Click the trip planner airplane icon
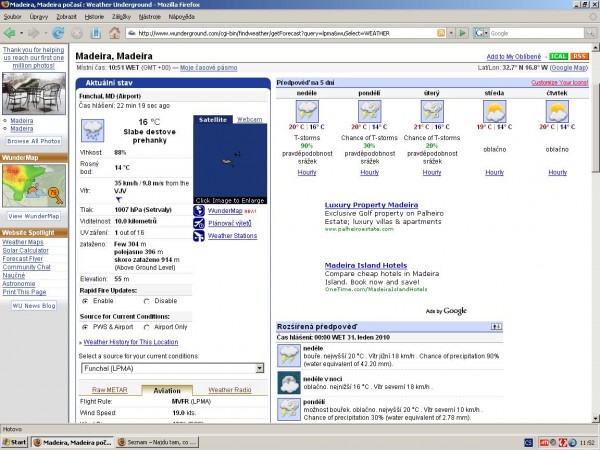This screenshot has width=600, height=450. (x=199, y=223)
